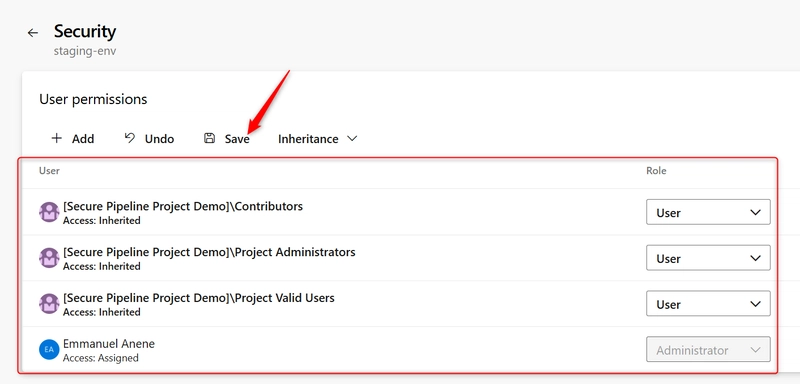Screen dimensions: 800x384
Task: Open role dropdown for Project Administrators
Action: (x=708, y=258)
